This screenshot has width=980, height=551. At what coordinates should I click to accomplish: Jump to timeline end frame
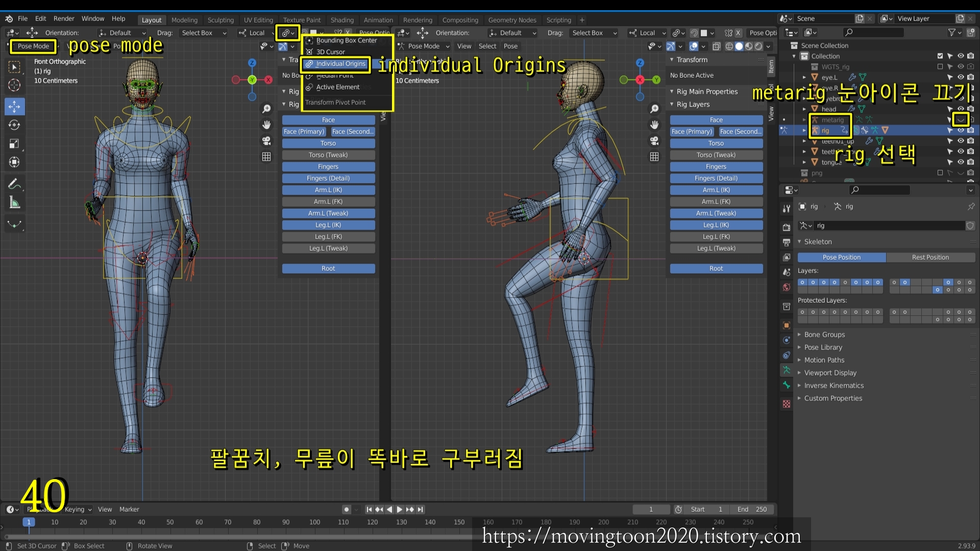point(420,509)
